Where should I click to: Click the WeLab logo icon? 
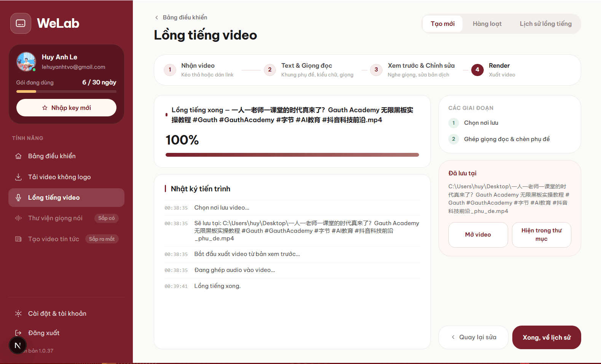point(21,24)
